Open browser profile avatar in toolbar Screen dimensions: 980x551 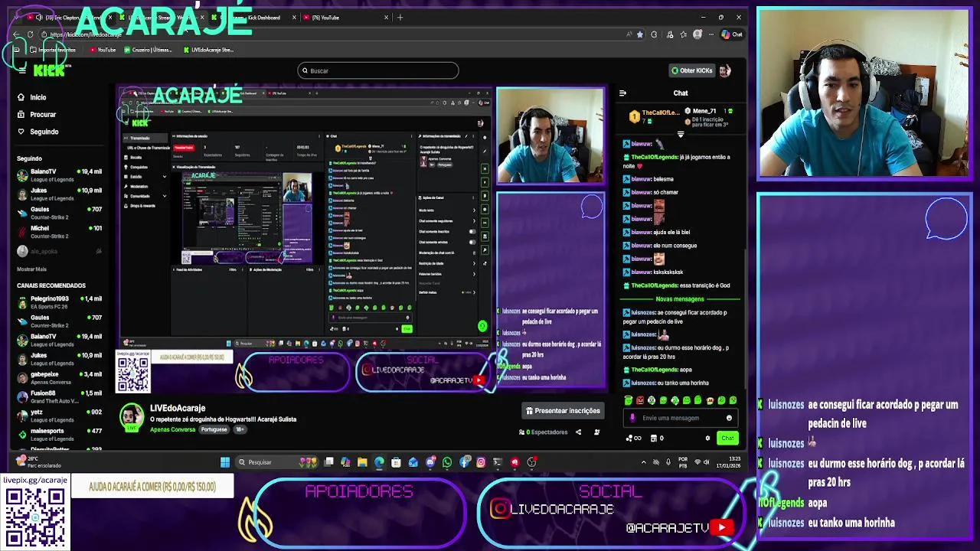click(x=697, y=34)
